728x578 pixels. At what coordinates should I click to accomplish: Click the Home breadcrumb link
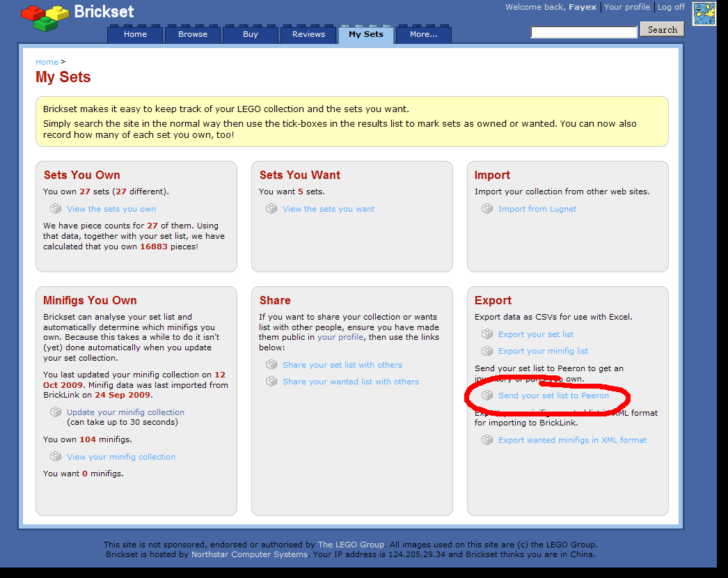47,62
